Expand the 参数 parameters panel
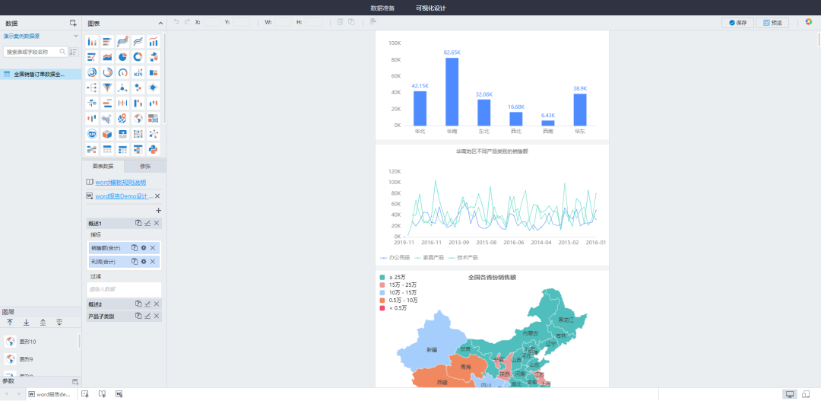Image resolution: width=826 pixels, height=404 pixels. [74, 381]
